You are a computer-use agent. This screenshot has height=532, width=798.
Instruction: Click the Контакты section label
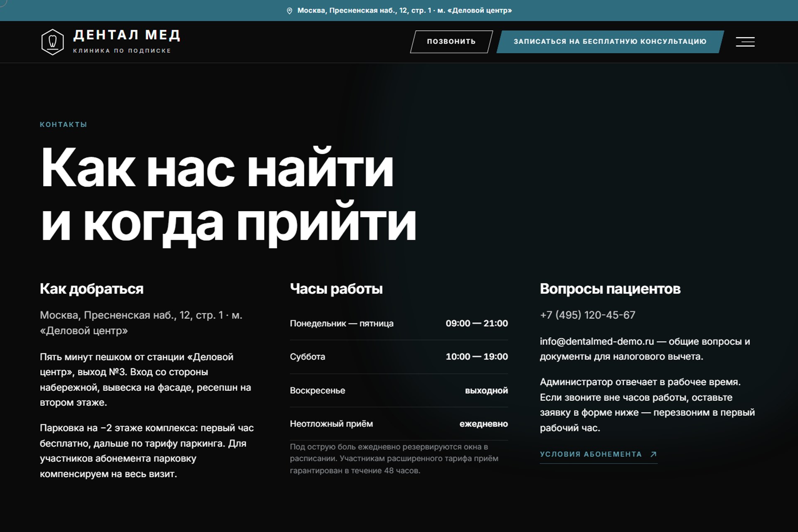(x=63, y=124)
